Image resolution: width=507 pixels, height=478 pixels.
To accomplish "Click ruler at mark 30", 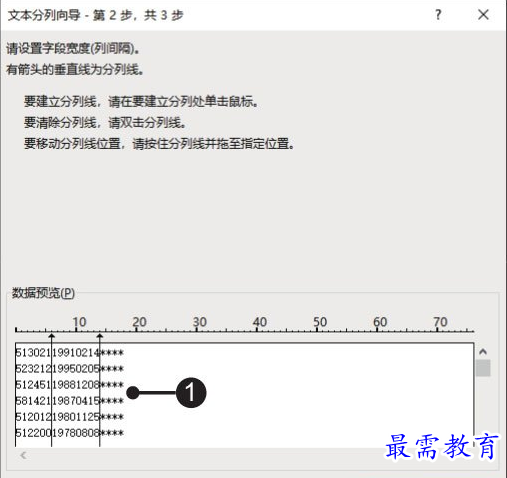I will tap(199, 322).
